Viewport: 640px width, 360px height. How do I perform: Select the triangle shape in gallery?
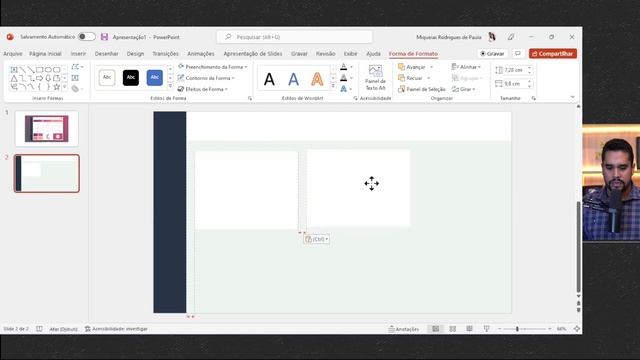[14, 78]
